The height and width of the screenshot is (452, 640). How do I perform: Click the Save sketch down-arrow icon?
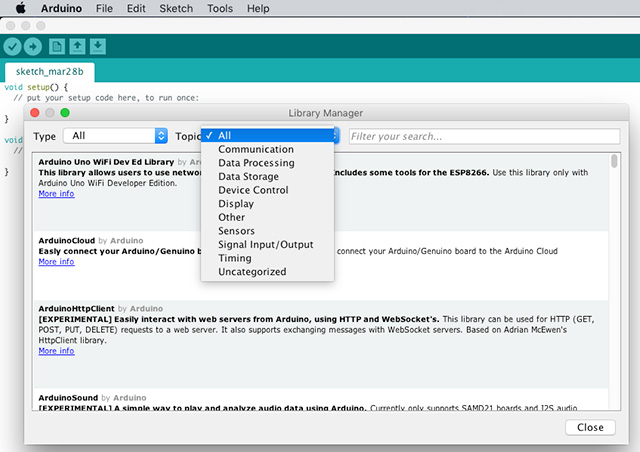tap(98, 47)
